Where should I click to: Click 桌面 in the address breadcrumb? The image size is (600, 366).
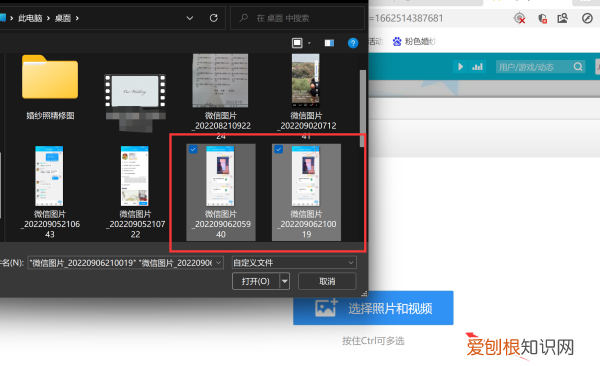click(62, 18)
